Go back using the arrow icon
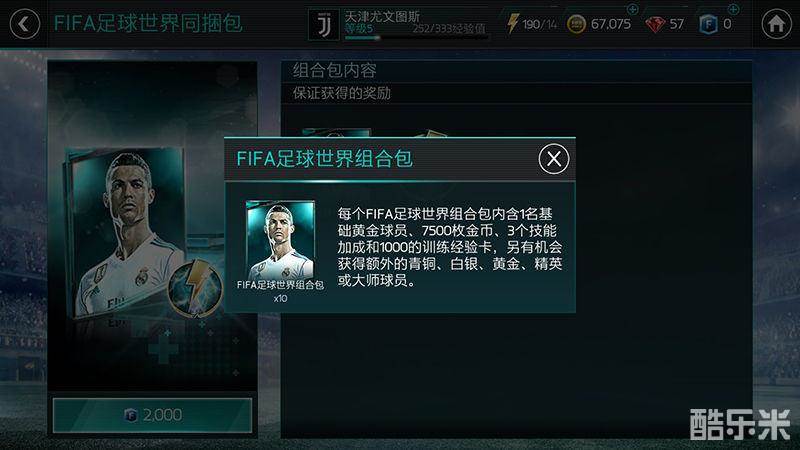Viewport: 800px width, 450px height. click(x=24, y=23)
